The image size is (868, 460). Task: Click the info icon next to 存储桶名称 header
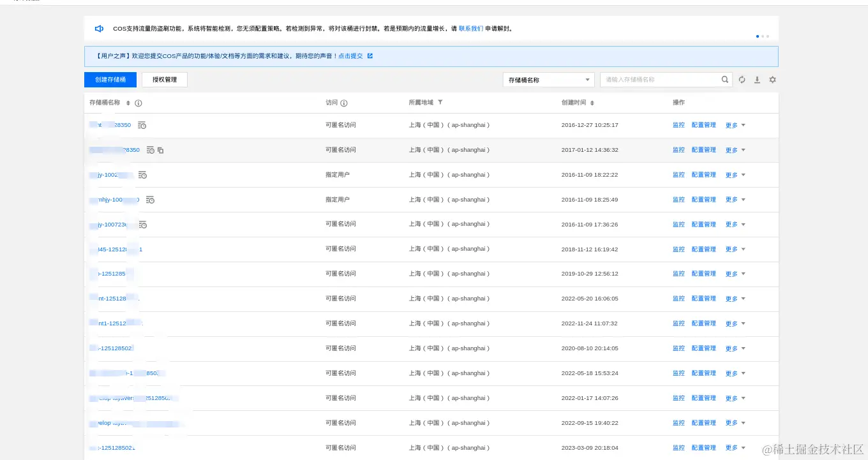[138, 103]
